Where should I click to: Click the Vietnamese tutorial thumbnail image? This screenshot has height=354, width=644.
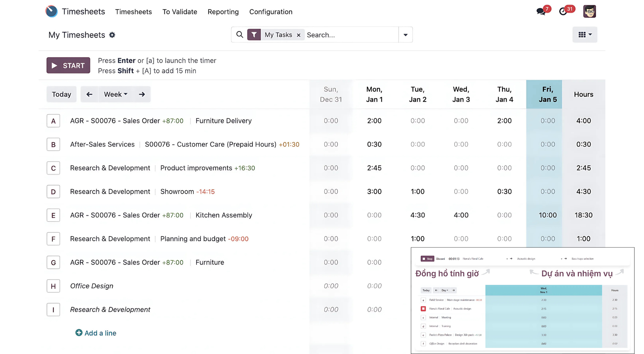click(522, 300)
